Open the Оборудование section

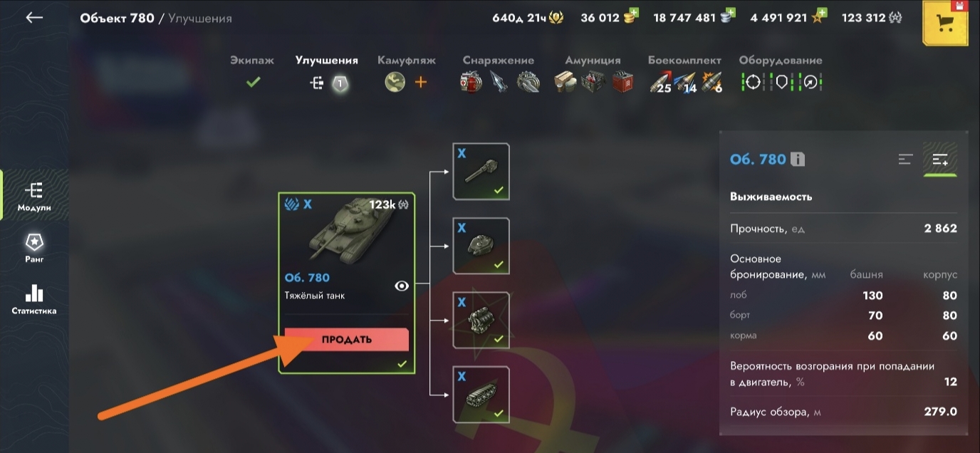[781, 72]
